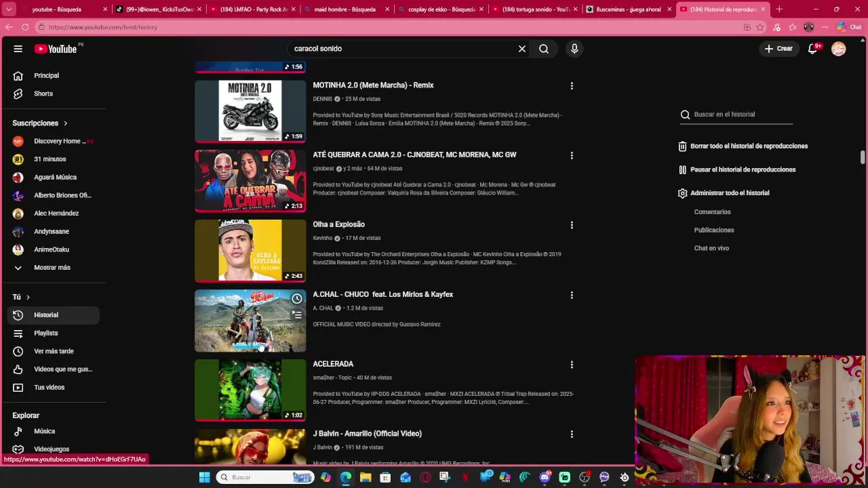
Task: Open the Chat en vivo history link
Action: [x=711, y=248]
